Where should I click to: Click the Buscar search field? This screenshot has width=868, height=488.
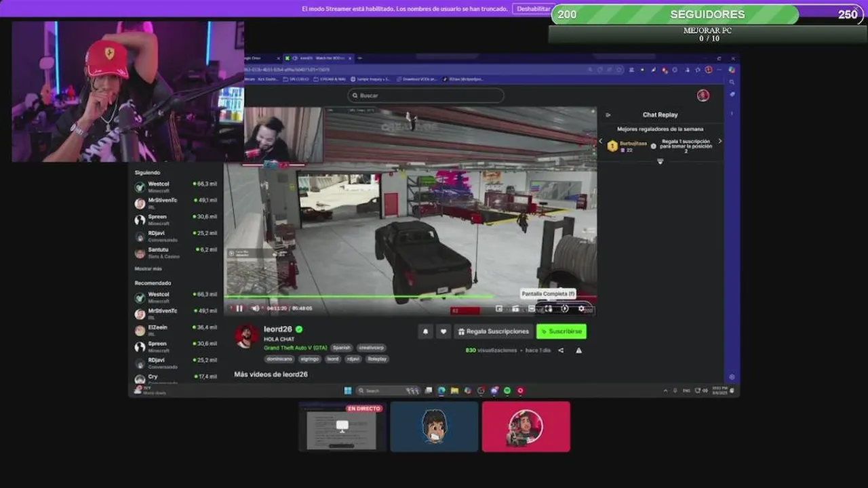click(x=426, y=96)
